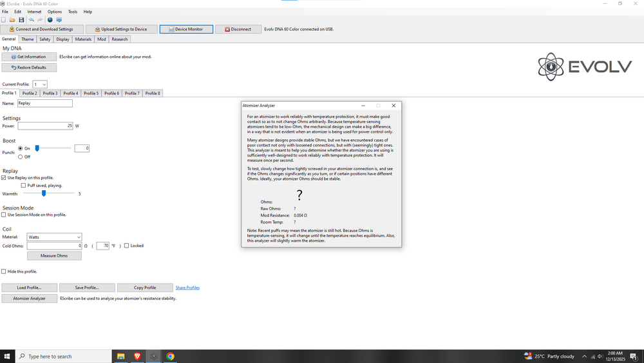644x363 pixels.
Task: Select the Profile 5 tab
Action: click(x=91, y=93)
